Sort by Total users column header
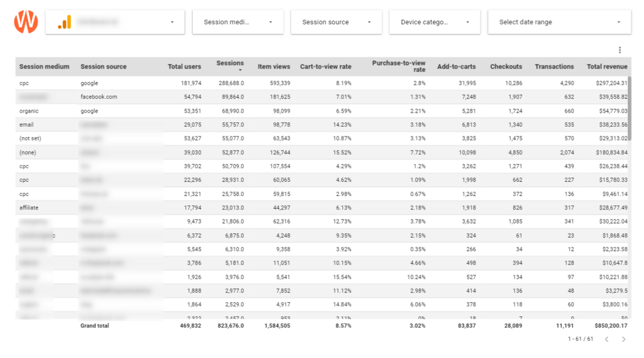The height and width of the screenshot is (358, 644). 184,67
